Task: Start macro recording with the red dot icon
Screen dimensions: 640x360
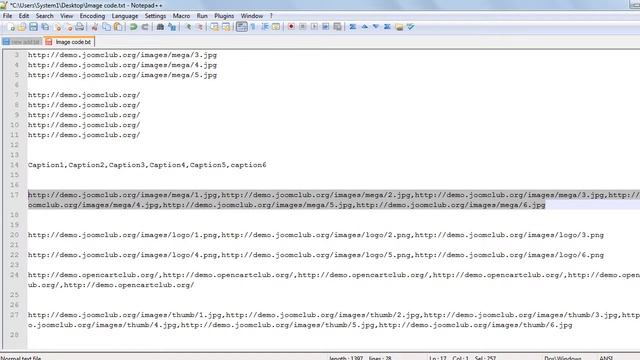Action: click(291, 27)
